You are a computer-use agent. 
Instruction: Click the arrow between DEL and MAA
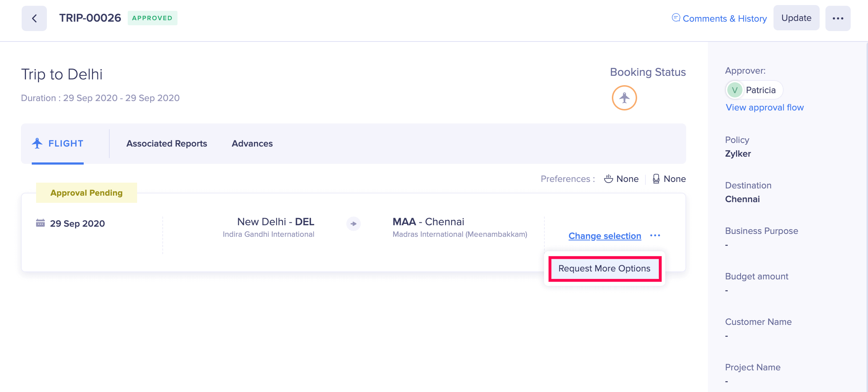(353, 224)
